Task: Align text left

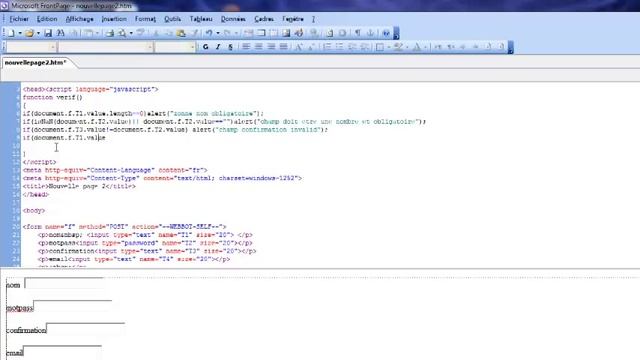Action: coord(246,47)
